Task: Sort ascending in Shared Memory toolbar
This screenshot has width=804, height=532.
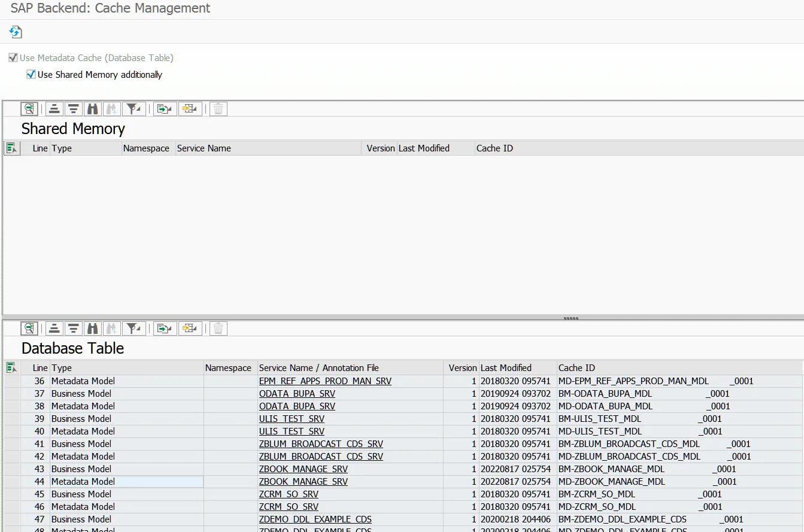Action: pos(54,109)
